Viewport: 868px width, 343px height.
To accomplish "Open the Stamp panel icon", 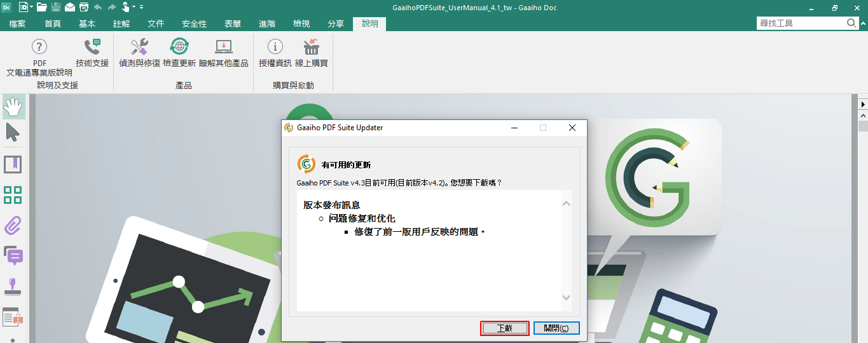I will tap(13, 286).
